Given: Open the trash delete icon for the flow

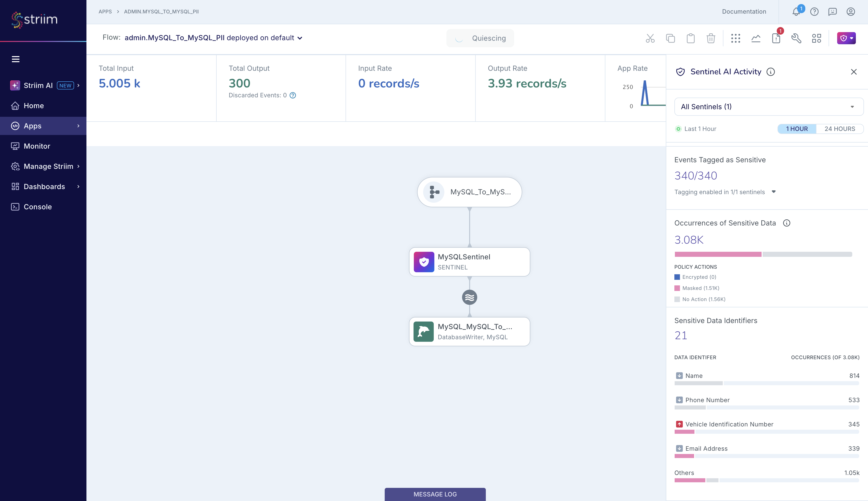Looking at the screenshot, I should [711, 38].
